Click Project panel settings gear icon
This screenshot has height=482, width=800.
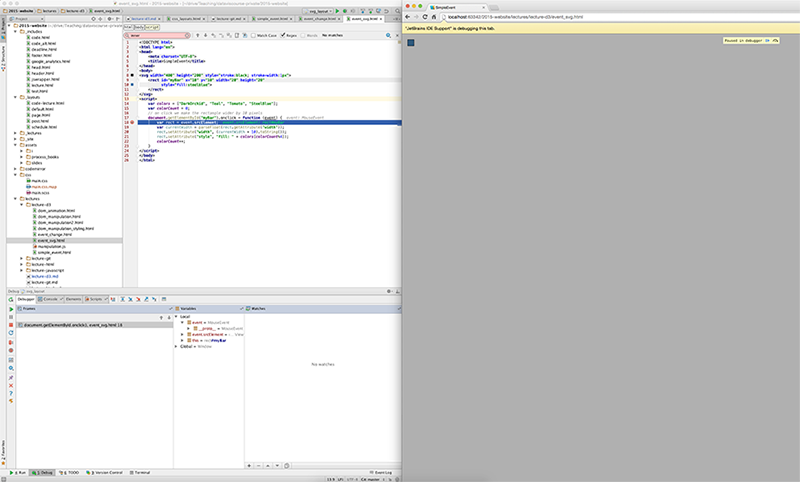point(110,19)
